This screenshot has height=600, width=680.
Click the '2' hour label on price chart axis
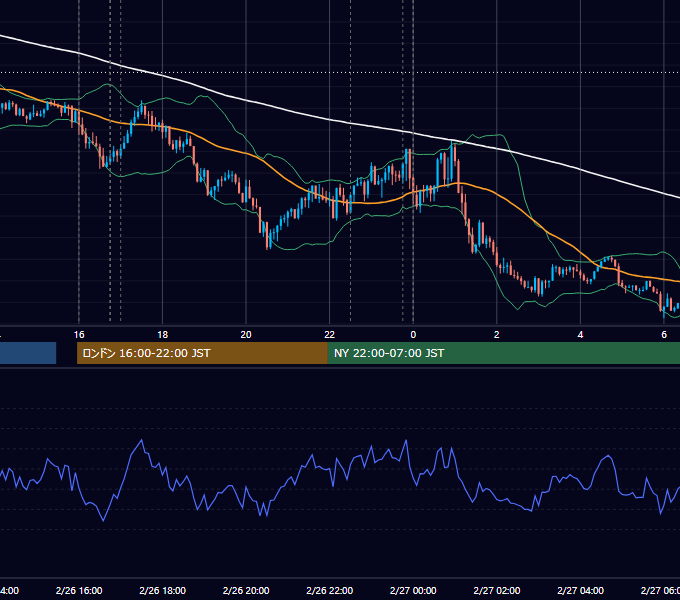click(497, 335)
